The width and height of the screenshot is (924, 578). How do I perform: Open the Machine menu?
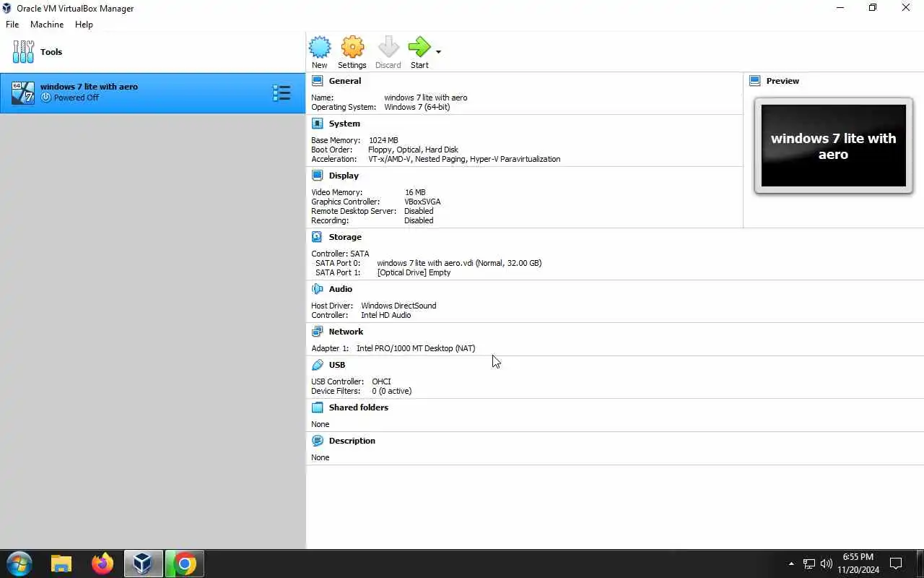pos(47,25)
